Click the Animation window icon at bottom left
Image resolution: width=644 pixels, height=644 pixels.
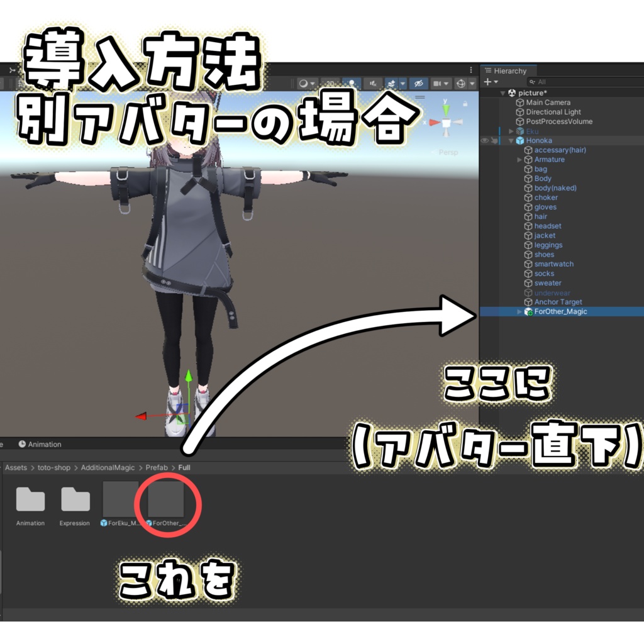(23, 444)
